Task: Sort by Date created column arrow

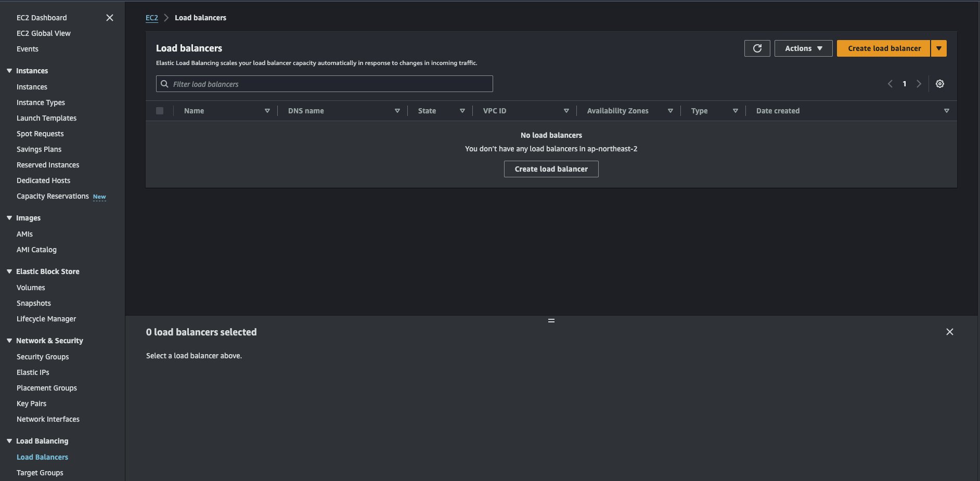Action: click(x=947, y=111)
